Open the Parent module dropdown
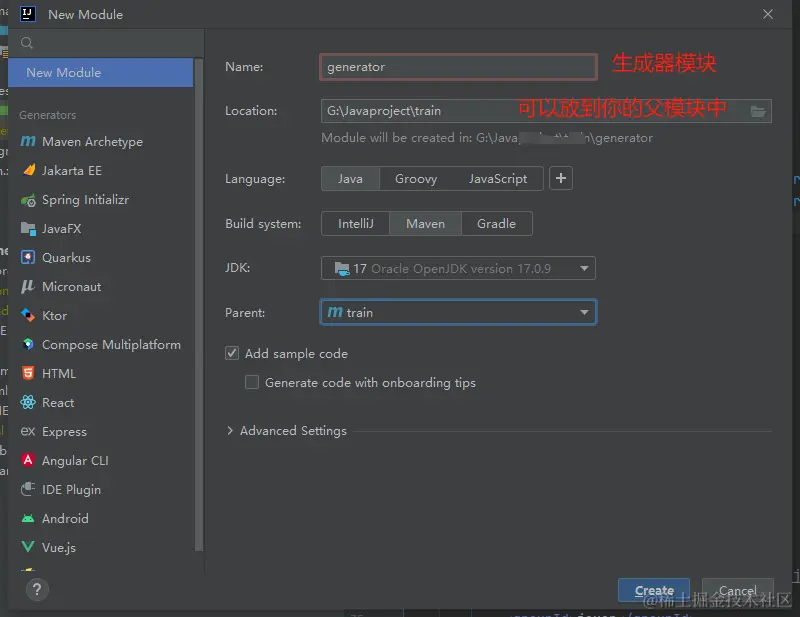 coord(458,312)
